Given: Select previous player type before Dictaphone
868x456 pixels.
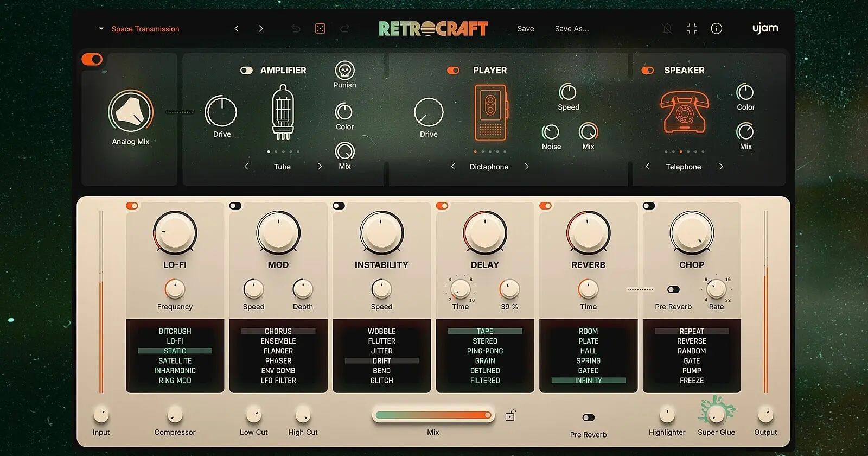Looking at the screenshot, I should click(x=453, y=167).
